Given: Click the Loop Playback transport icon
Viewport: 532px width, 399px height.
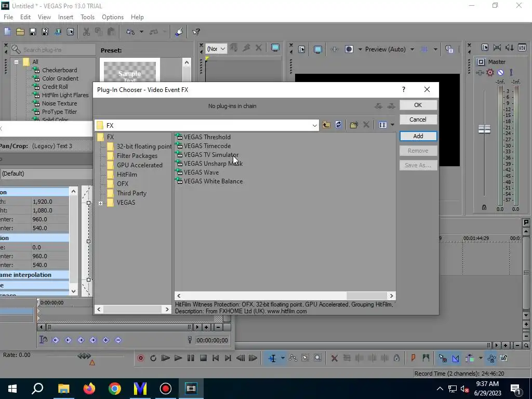Looking at the screenshot, I should click(153, 358).
